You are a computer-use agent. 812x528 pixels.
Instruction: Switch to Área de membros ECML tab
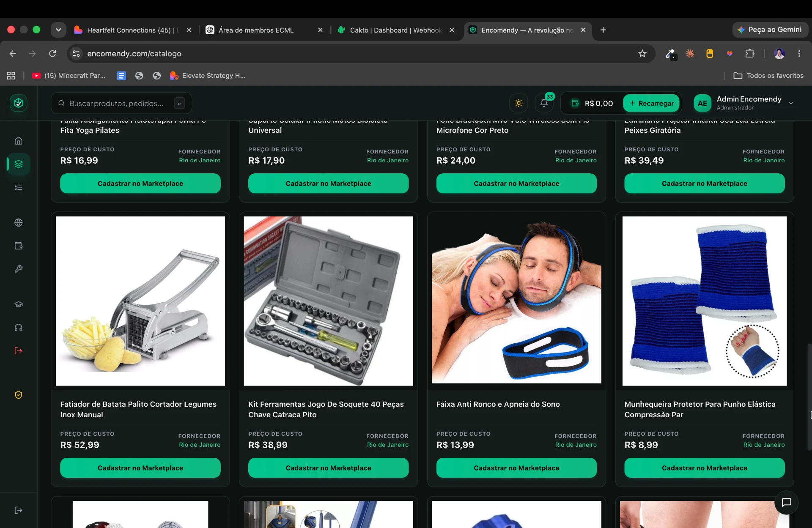pyautogui.click(x=256, y=30)
